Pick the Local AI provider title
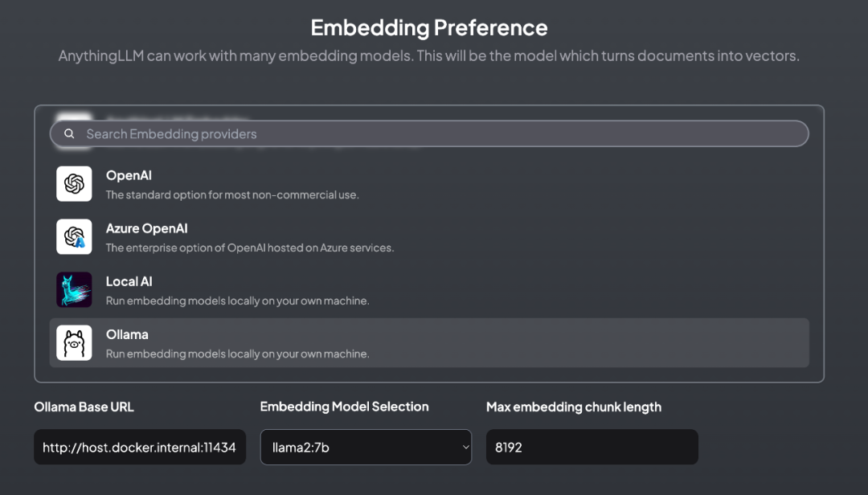 (x=129, y=281)
